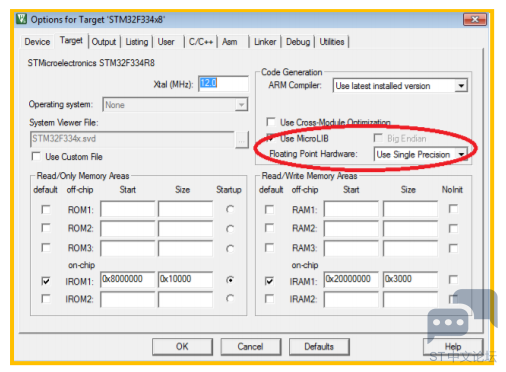Viewport: 506px width, 372px height.
Task: Confirm settings with the OK button
Action: pos(182,347)
